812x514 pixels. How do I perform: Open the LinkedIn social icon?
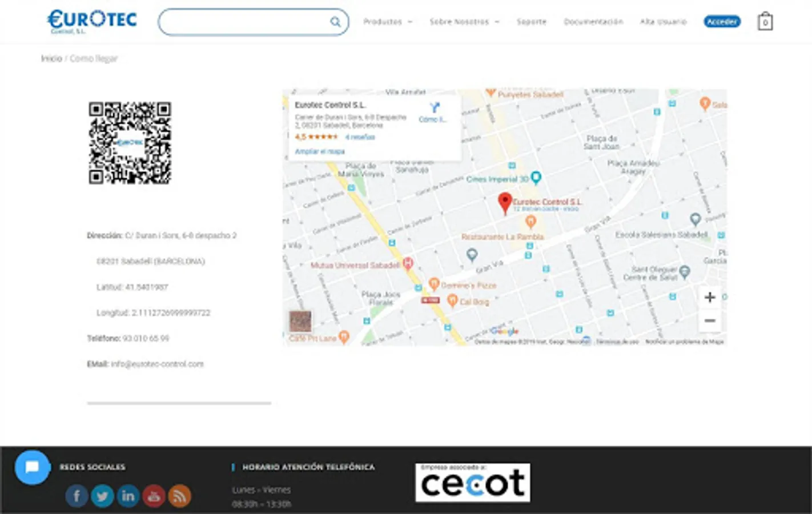[x=128, y=496]
